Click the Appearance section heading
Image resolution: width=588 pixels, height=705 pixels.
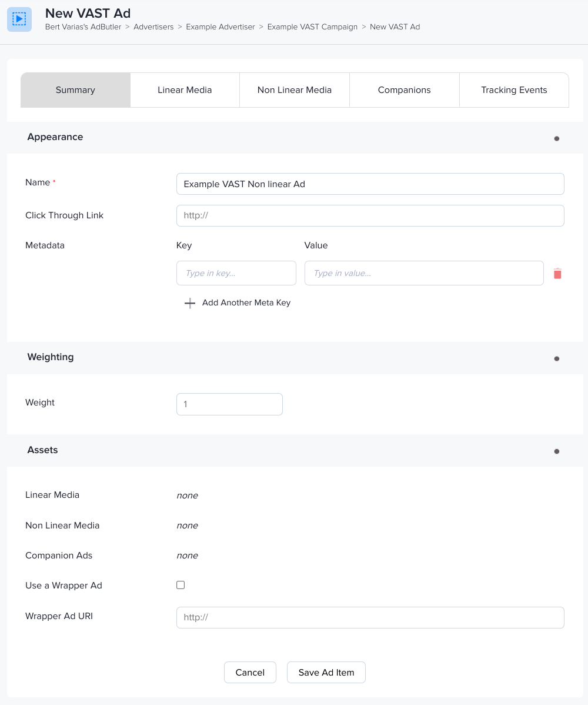pyautogui.click(x=55, y=137)
